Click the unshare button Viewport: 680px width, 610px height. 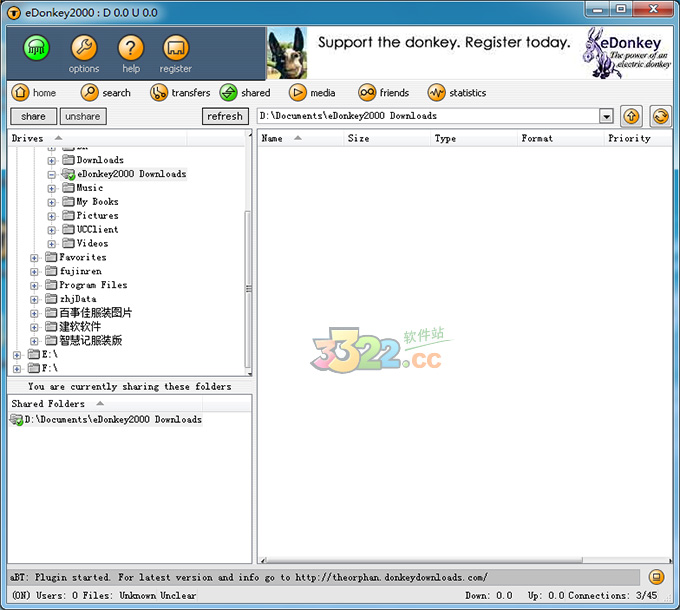click(x=83, y=116)
